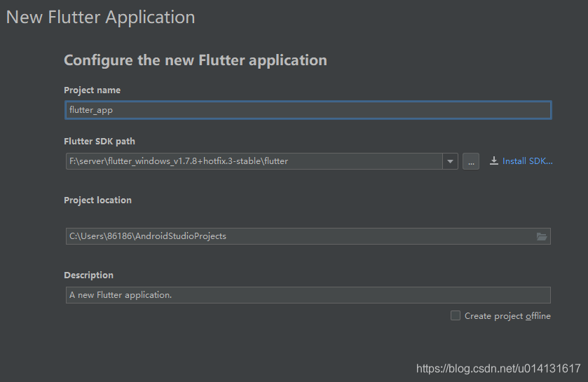The width and height of the screenshot is (588, 382).
Task: Click the Flutter SDK path label
Action: click(x=100, y=142)
